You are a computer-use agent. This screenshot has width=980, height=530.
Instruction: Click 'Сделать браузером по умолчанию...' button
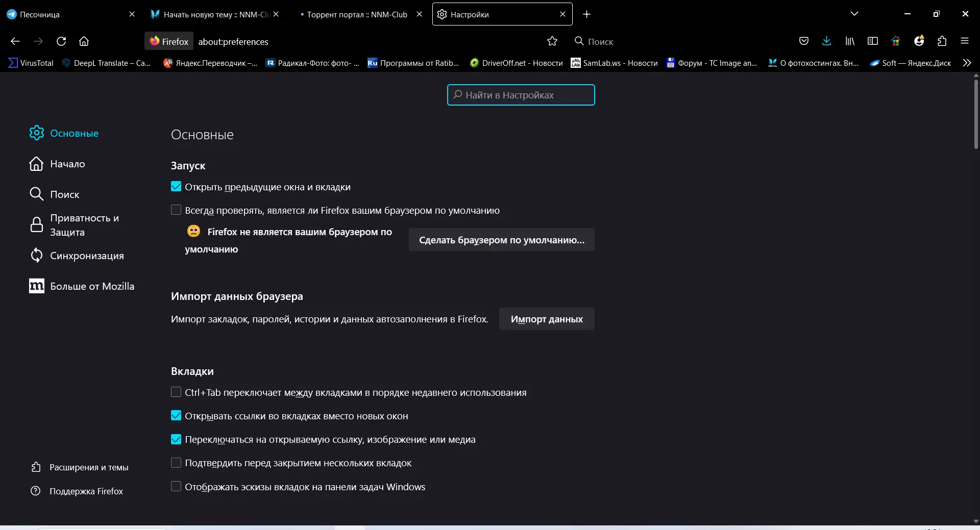click(501, 239)
